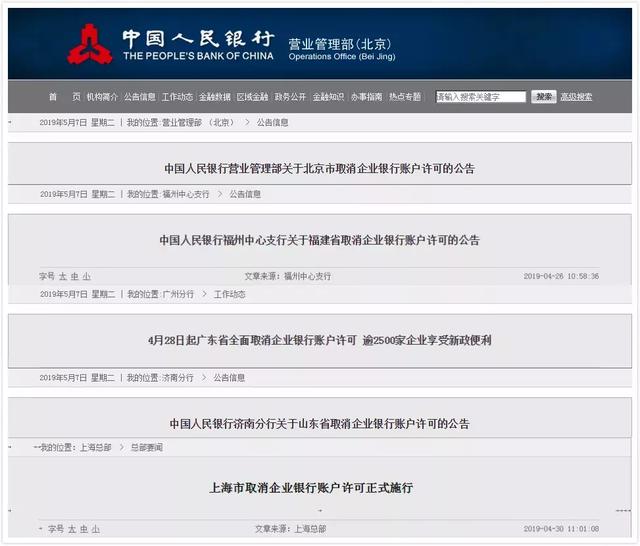The image size is (640, 546).
Task: Focus the 请输入搜索关键字 search field
Action: 481,97
